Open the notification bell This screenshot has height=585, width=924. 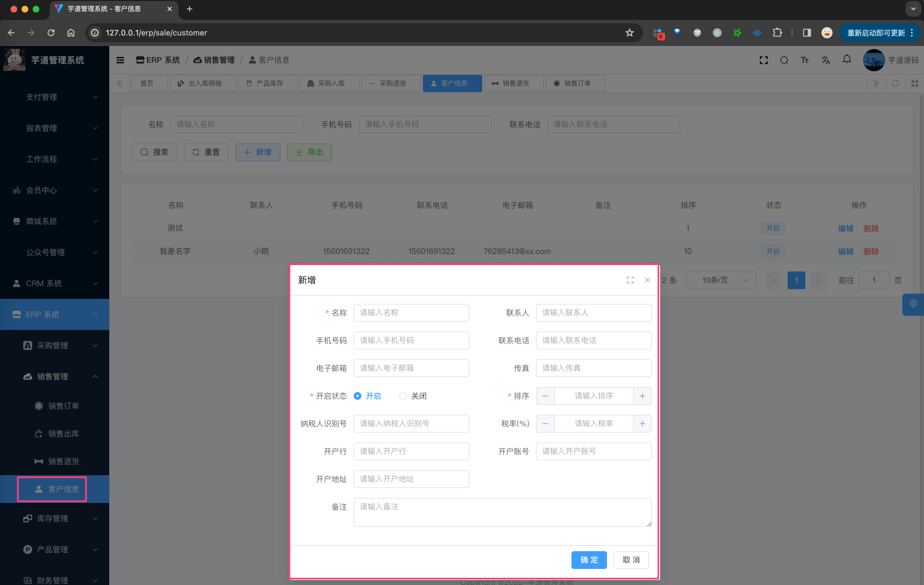coord(846,60)
